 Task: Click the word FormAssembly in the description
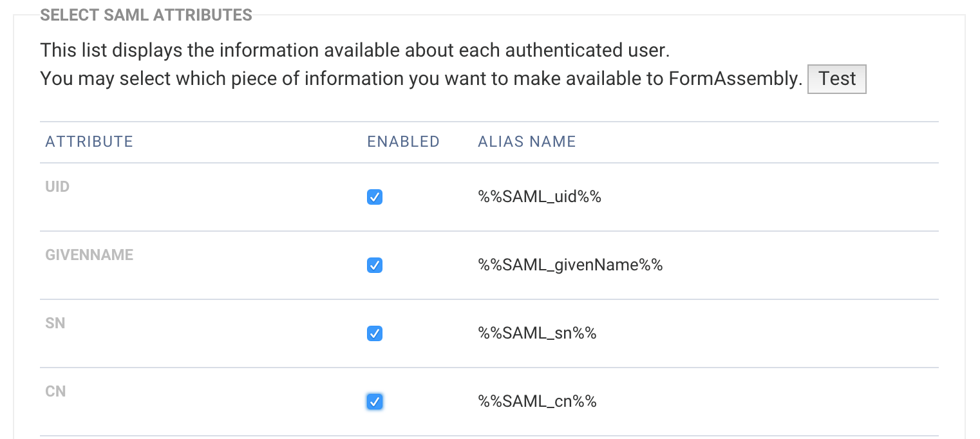pyautogui.click(x=735, y=79)
